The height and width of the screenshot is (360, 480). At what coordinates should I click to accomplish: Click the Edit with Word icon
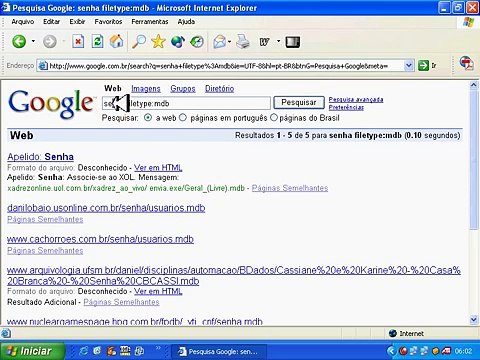click(264, 42)
